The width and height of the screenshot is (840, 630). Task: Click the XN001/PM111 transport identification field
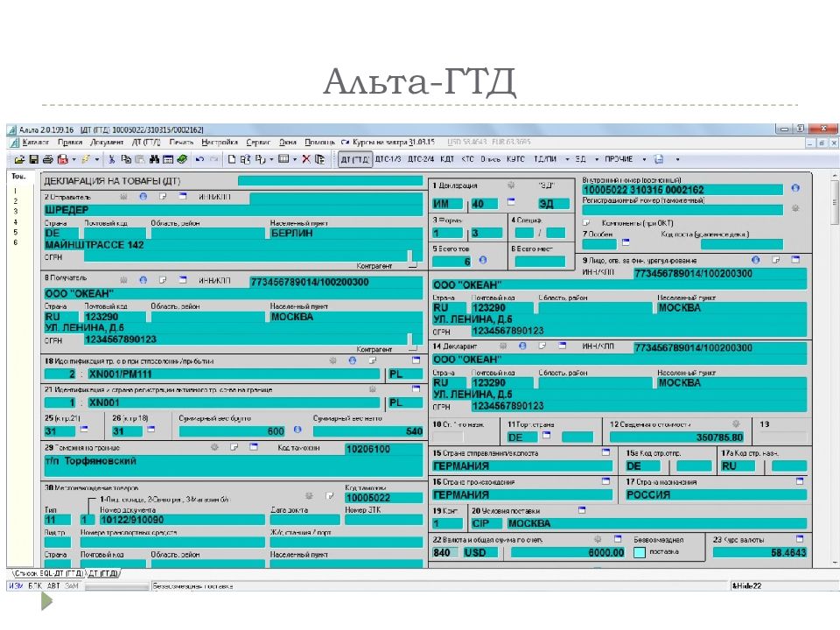tap(234, 374)
